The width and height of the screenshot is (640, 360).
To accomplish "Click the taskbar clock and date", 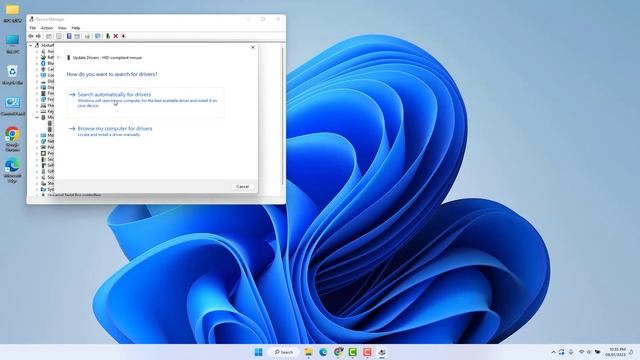I will [616, 352].
